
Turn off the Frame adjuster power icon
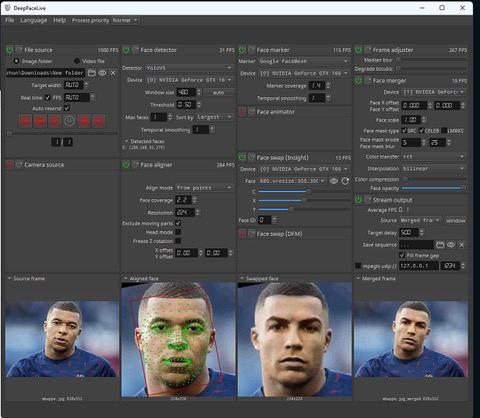click(358, 50)
